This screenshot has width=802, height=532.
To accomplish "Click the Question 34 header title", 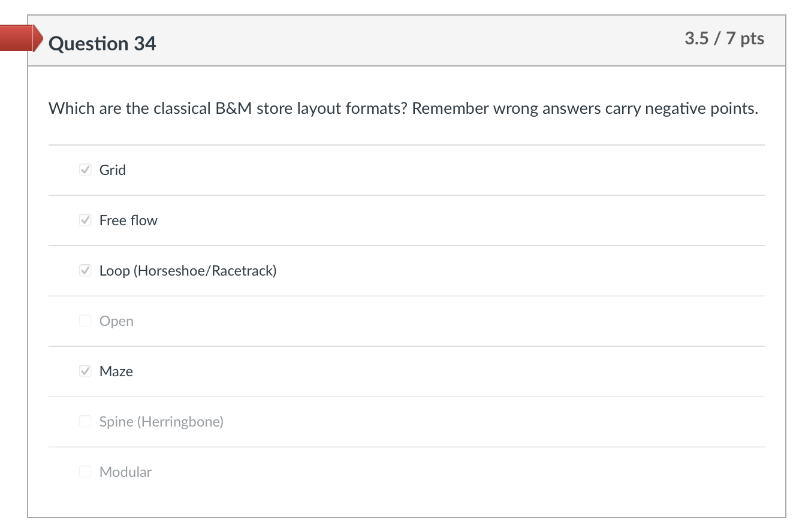I will point(102,43).
